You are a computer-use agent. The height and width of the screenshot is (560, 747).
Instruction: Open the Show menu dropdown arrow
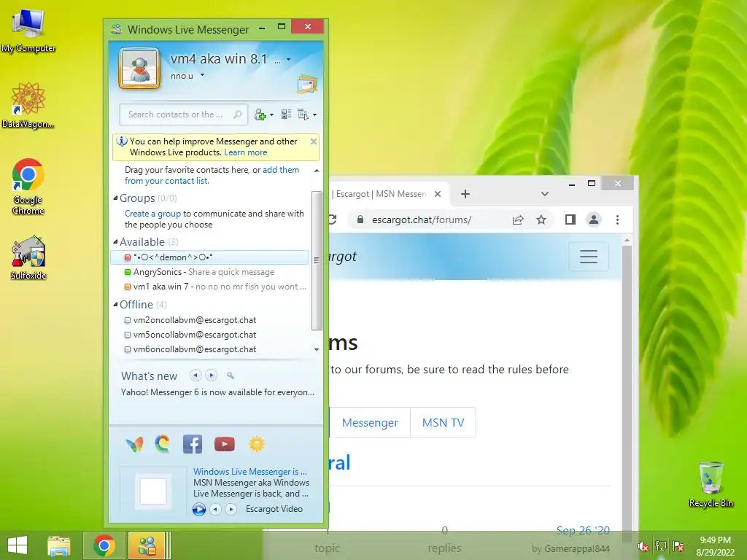coord(314,114)
